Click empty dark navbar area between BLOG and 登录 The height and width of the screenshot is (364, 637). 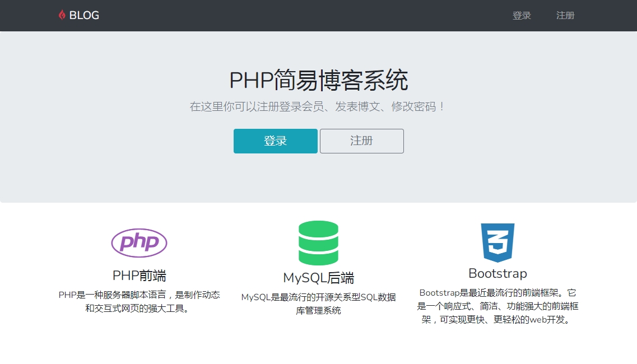[303, 16]
